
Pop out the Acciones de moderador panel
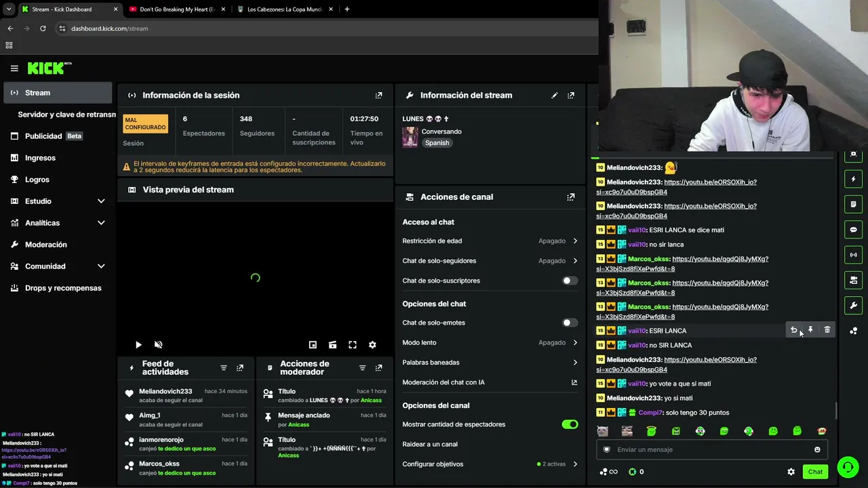pos(378,368)
